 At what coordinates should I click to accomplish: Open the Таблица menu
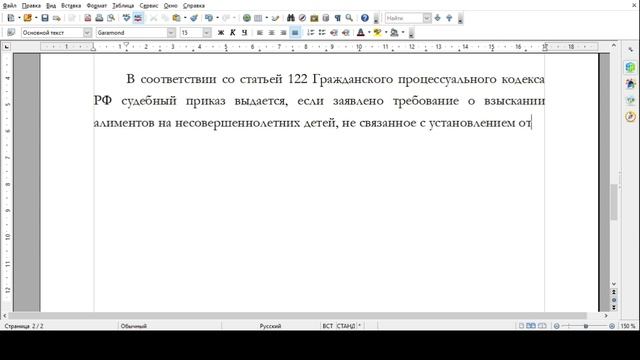pos(123,6)
